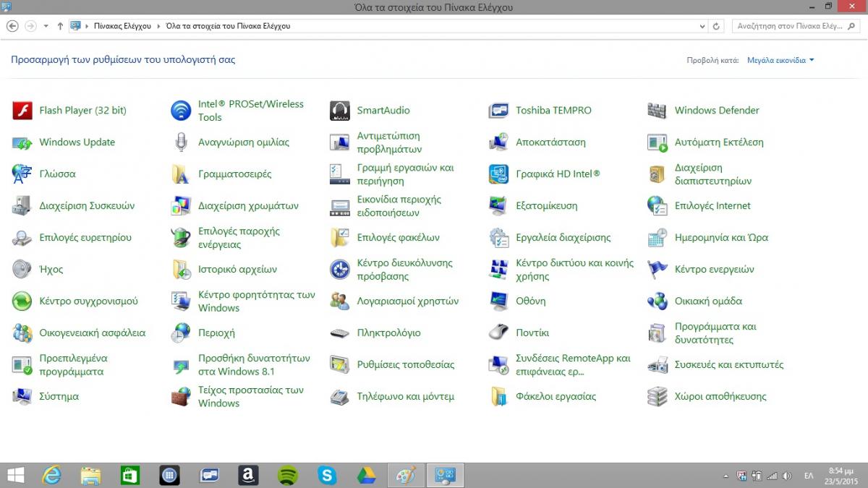Open the recent locations dropdown next to Forward
Image resolution: width=868 pixels, height=488 pixels.
pos(46,26)
